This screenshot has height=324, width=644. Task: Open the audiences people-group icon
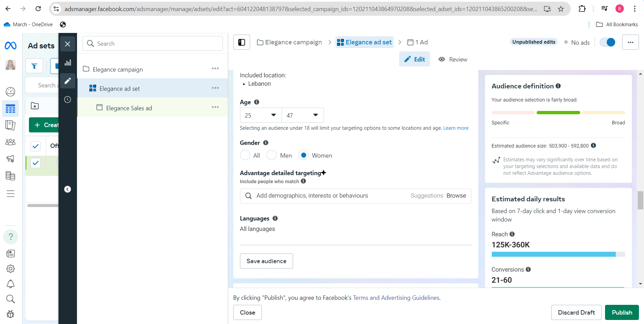click(10, 142)
